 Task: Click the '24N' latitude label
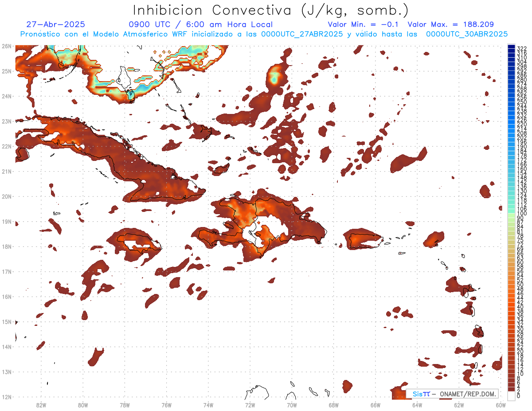click(x=6, y=96)
